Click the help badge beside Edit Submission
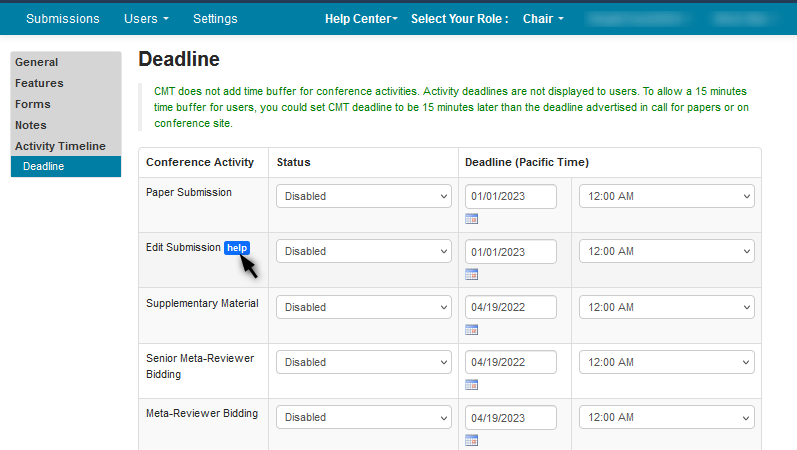The height and width of the screenshot is (450, 797). [237, 248]
